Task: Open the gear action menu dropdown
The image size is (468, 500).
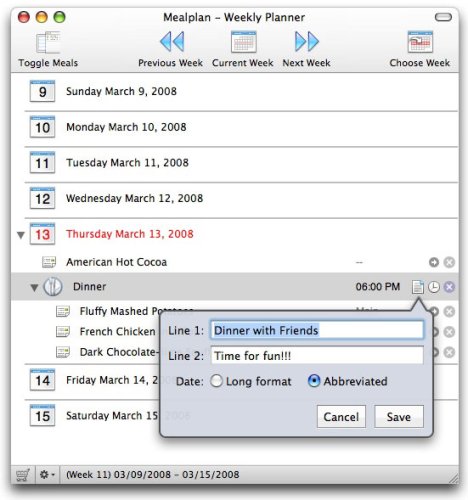Action: tap(47, 475)
